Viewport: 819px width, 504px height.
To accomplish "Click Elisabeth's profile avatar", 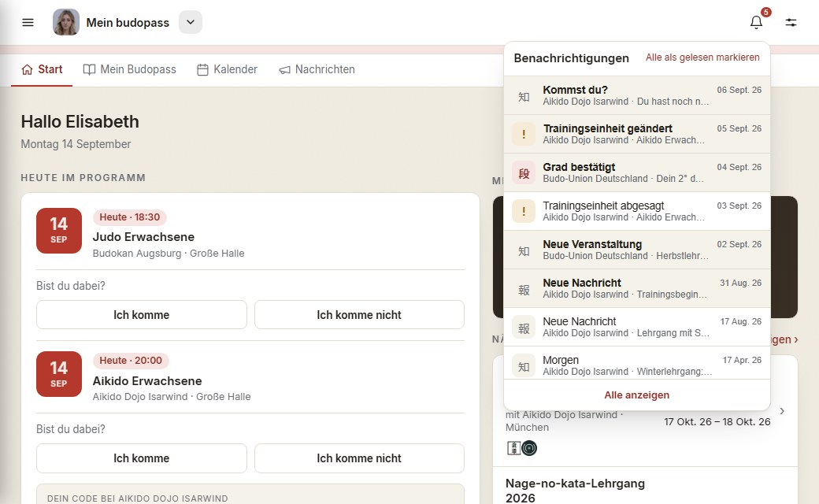I will pos(66,23).
